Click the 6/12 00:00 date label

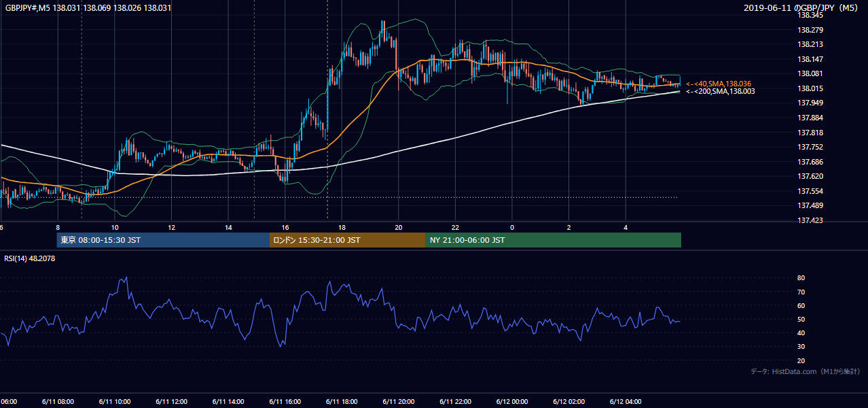(512, 402)
